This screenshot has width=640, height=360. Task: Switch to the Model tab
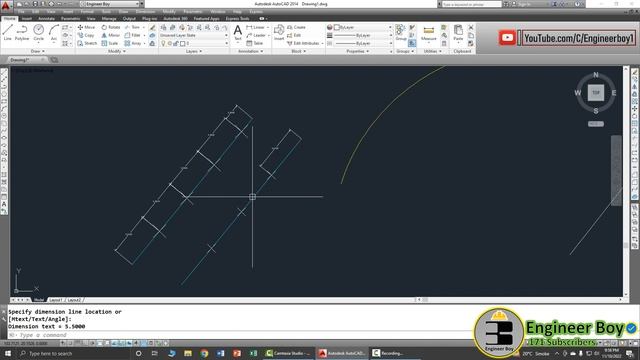point(39,300)
